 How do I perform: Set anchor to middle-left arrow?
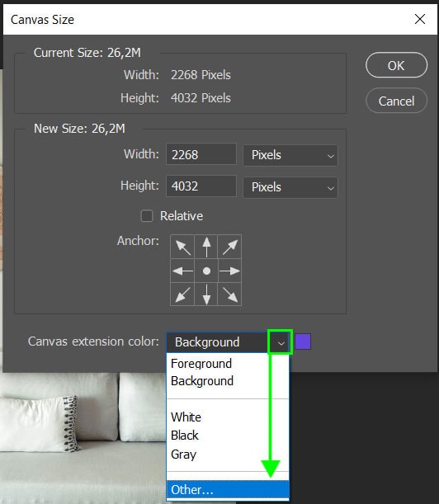coord(182,271)
